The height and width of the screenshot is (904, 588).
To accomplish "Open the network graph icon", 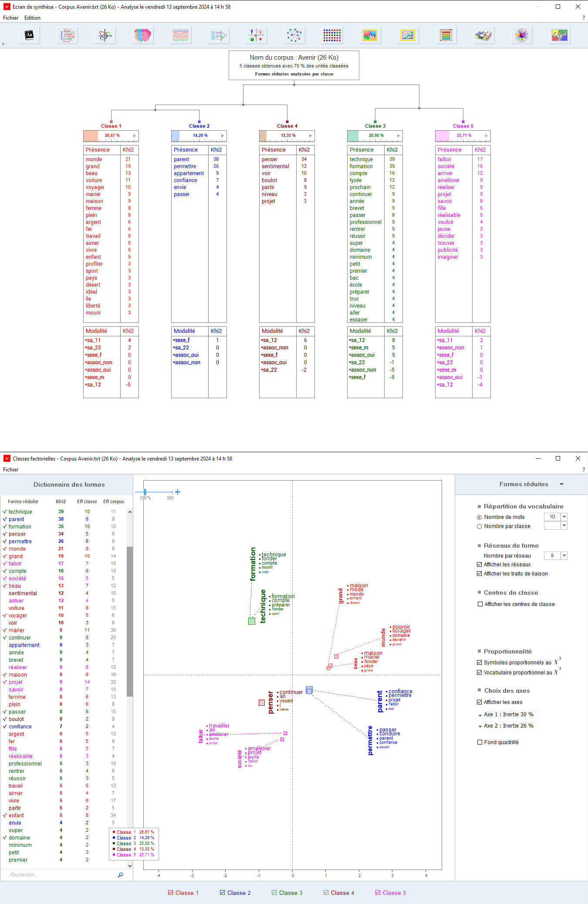I will coord(294,35).
